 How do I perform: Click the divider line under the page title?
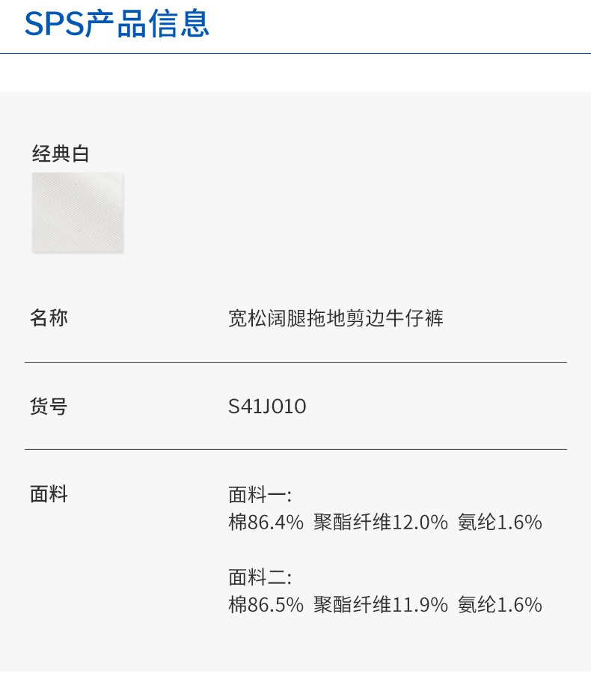click(295, 53)
